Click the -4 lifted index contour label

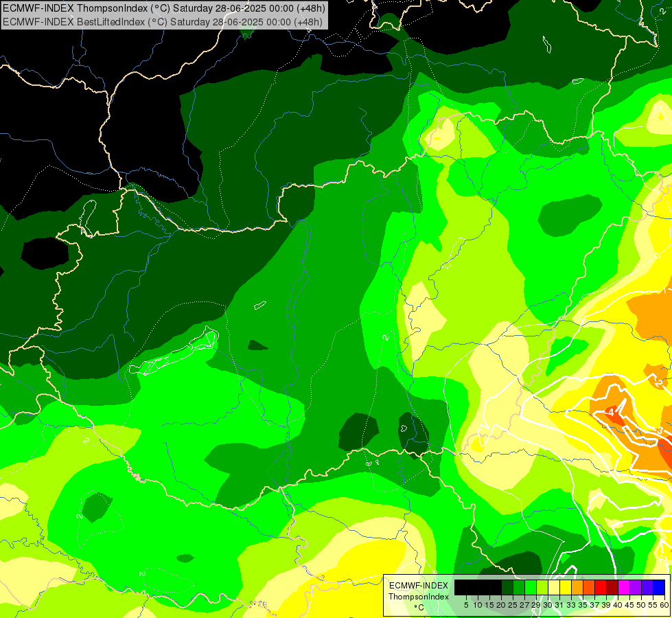click(x=610, y=413)
